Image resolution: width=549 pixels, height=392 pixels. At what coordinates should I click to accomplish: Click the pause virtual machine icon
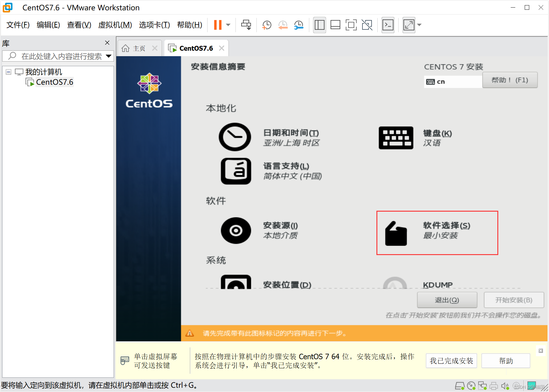coord(218,25)
